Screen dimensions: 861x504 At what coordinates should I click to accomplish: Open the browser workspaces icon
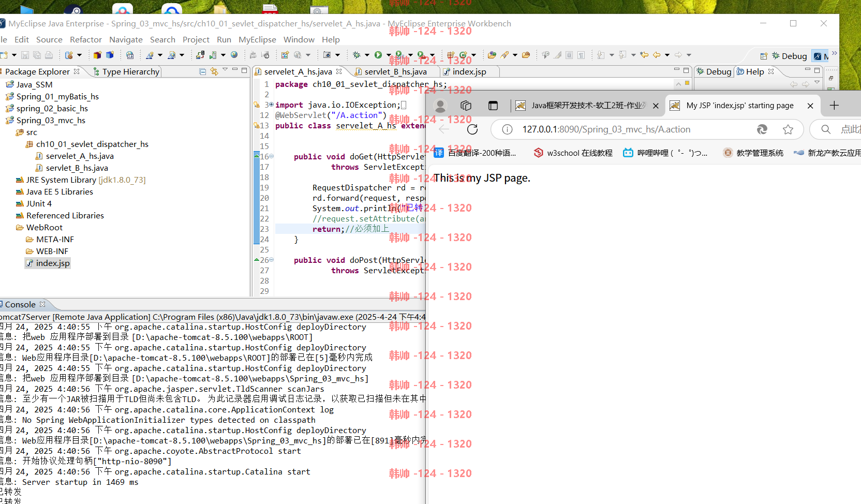(x=466, y=106)
